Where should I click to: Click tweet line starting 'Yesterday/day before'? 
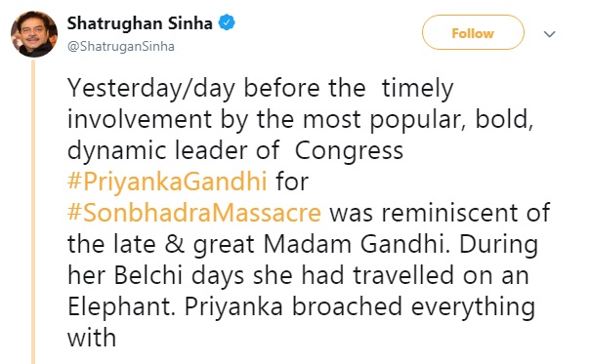click(261, 89)
